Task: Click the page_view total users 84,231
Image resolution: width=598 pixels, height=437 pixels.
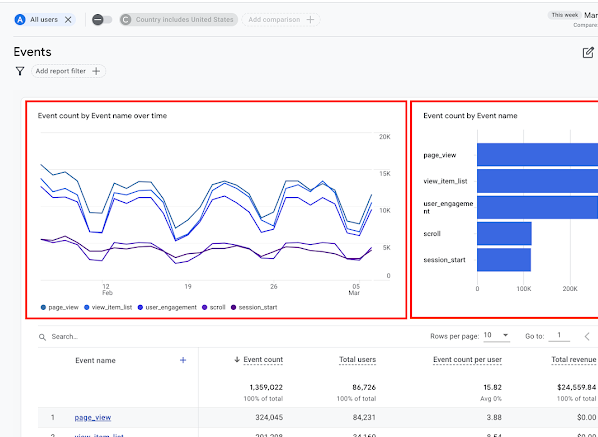Action: 364,418
